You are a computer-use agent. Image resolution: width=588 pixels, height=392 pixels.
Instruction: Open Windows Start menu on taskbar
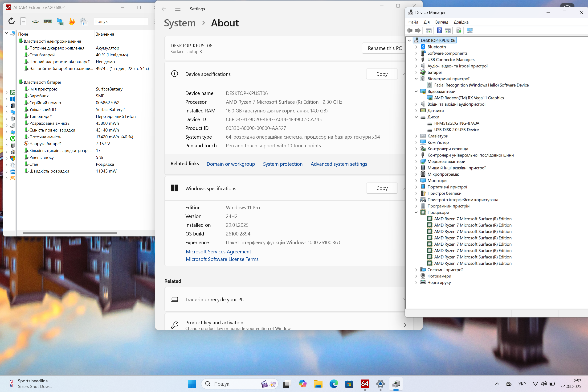click(192, 384)
